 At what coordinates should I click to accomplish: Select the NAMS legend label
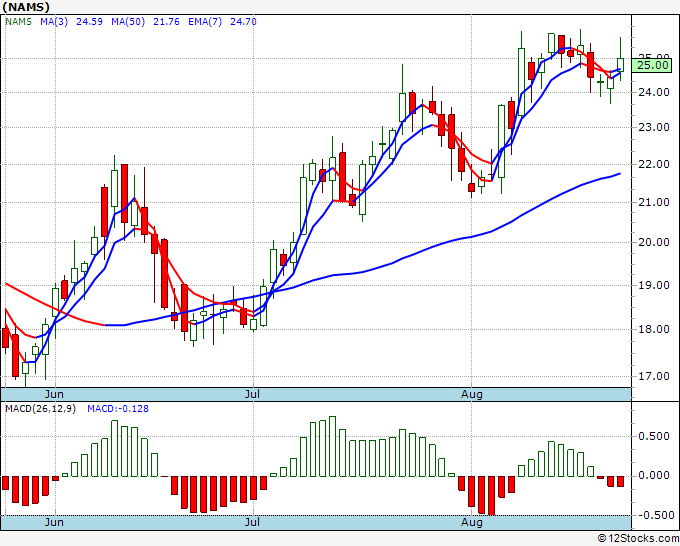[18, 22]
